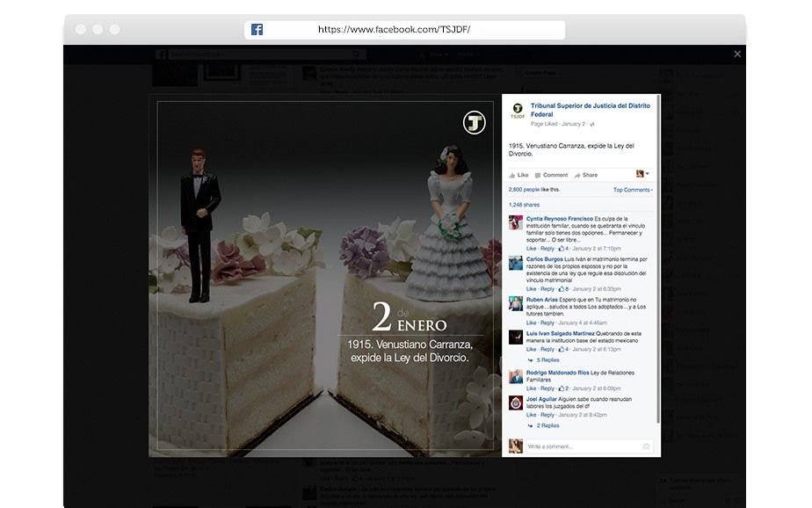Expand the 2 Replies thread

point(547,425)
